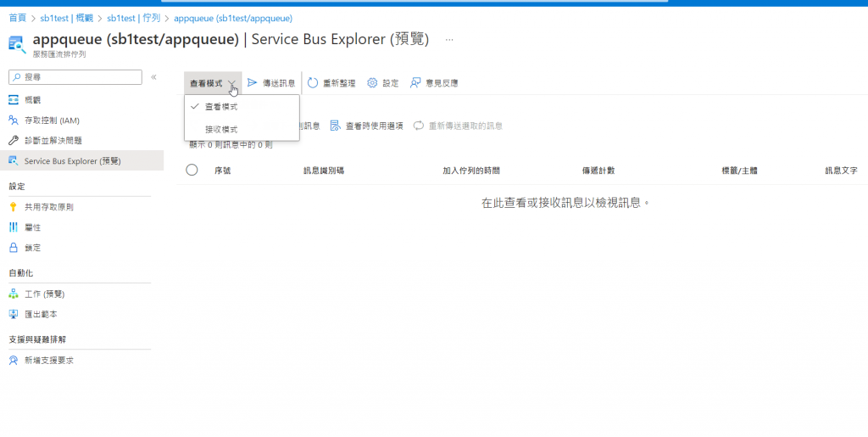This screenshot has width=868, height=437.
Task: Open the 查看模式 mode dropdown
Action: click(x=213, y=83)
